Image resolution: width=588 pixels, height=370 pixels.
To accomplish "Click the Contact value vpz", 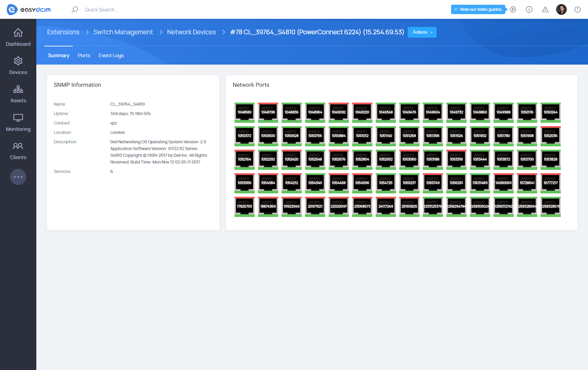I will 114,123.
